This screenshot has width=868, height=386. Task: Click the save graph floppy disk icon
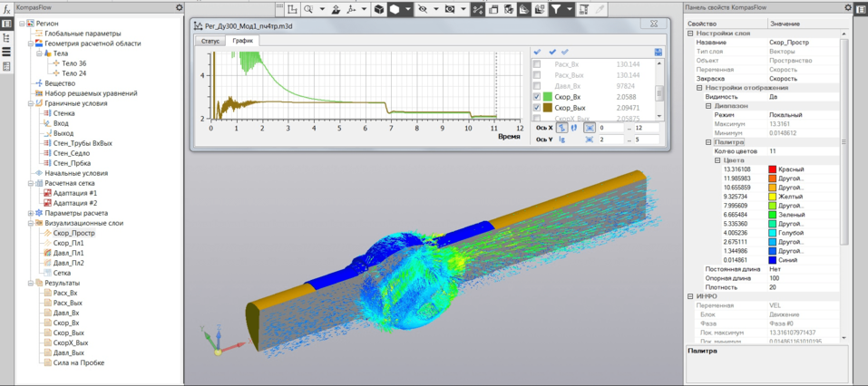click(658, 52)
